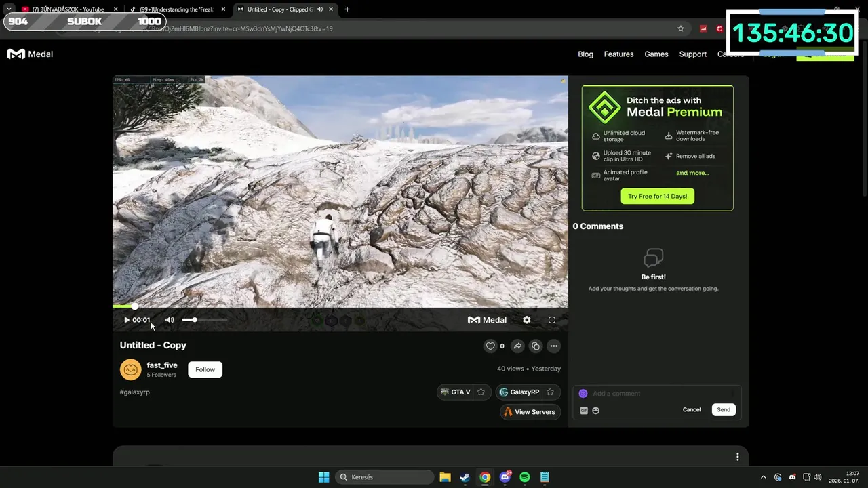
Task: Open the Features menu
Action: pos(618,54)
